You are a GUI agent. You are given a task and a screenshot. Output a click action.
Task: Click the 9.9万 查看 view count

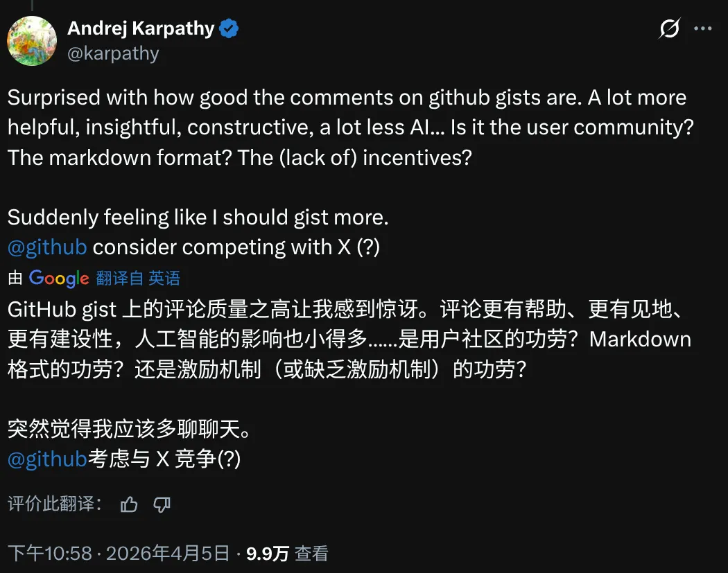click(287, 553)
